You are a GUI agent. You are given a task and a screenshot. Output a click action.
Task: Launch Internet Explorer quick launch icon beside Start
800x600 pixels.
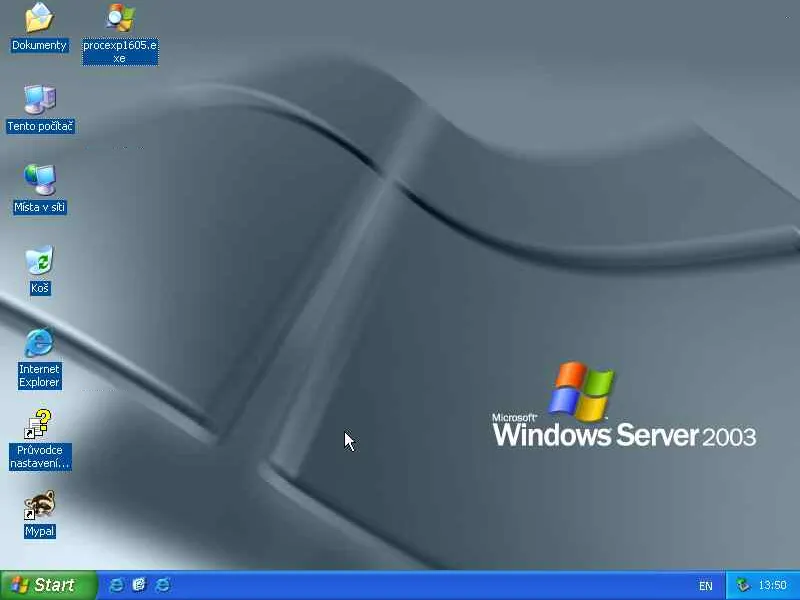pos(116,585)
